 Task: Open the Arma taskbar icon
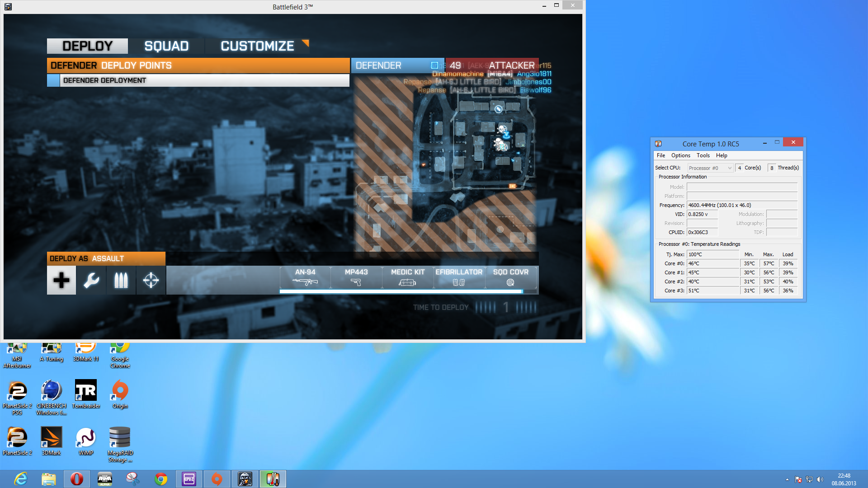(x=104, y=479)
